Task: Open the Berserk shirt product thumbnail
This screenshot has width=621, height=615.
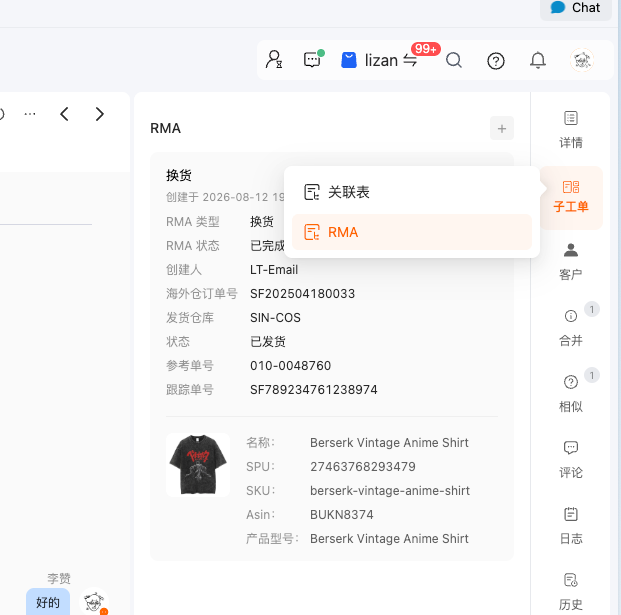Action: pos(198,465)
